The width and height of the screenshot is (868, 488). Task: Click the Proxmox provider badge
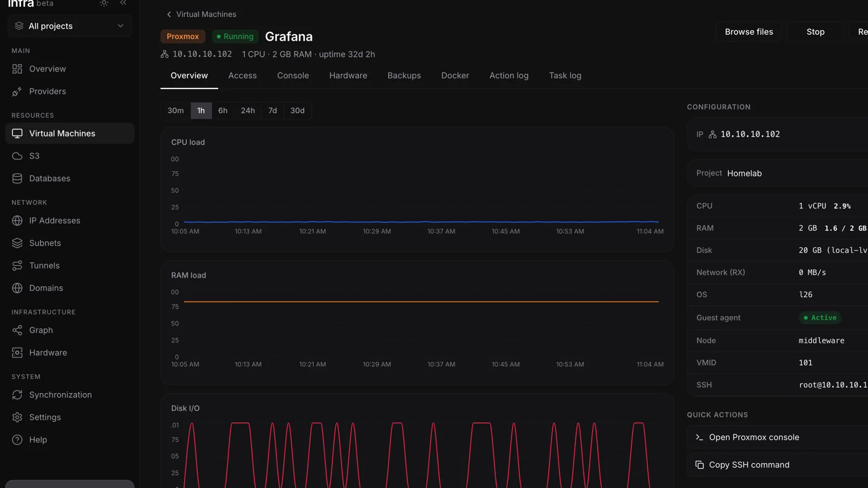coord(183,36)
